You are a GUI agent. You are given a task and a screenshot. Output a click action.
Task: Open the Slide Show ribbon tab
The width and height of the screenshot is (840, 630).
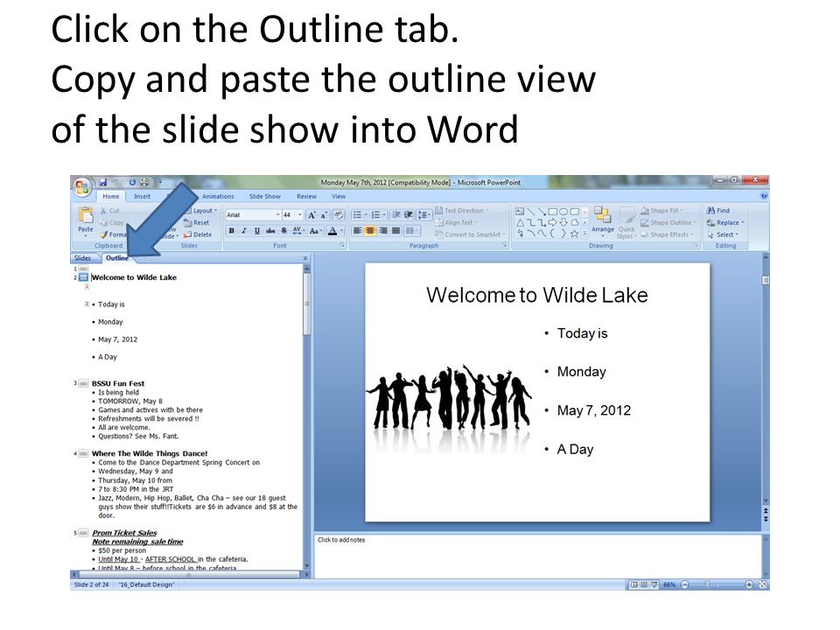coord(264,197)
